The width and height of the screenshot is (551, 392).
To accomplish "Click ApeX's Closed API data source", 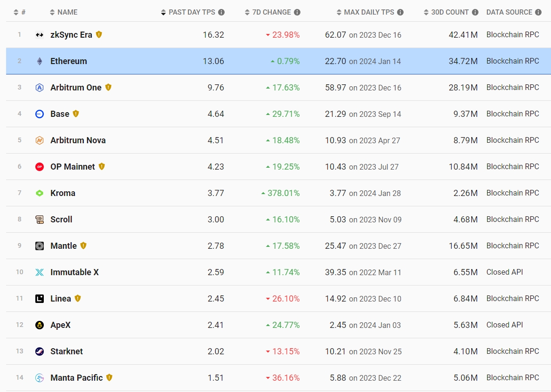I will (505, 325).
